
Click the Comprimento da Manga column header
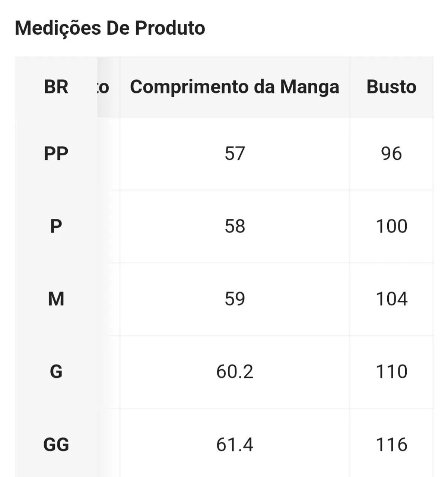tap(235, 87)
